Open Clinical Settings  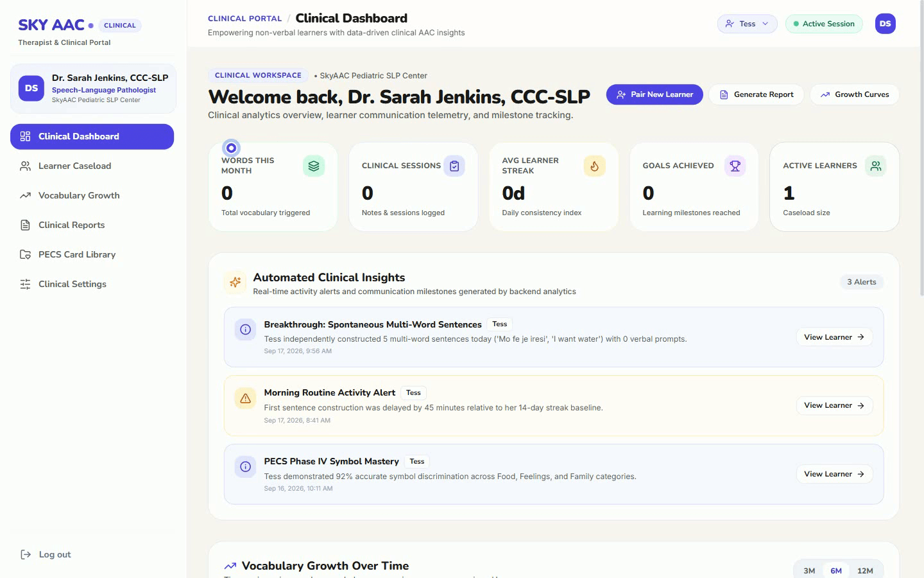[92, 284]
